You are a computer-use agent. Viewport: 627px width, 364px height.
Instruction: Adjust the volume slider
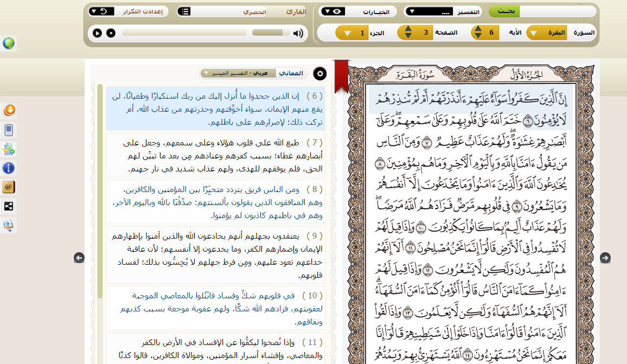point(270,33)
